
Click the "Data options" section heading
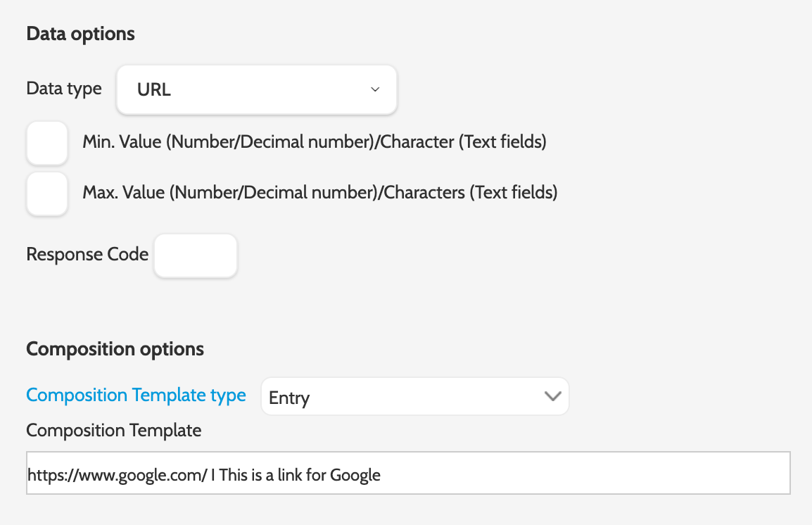80,34
